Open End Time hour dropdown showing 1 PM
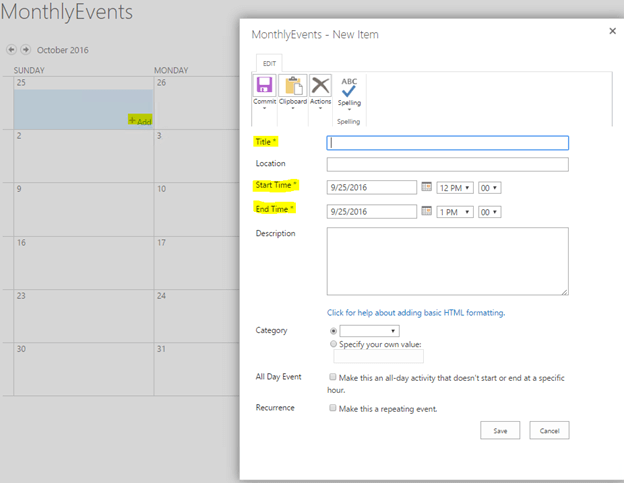Screen dimensions: 624x483 [455, 212]
